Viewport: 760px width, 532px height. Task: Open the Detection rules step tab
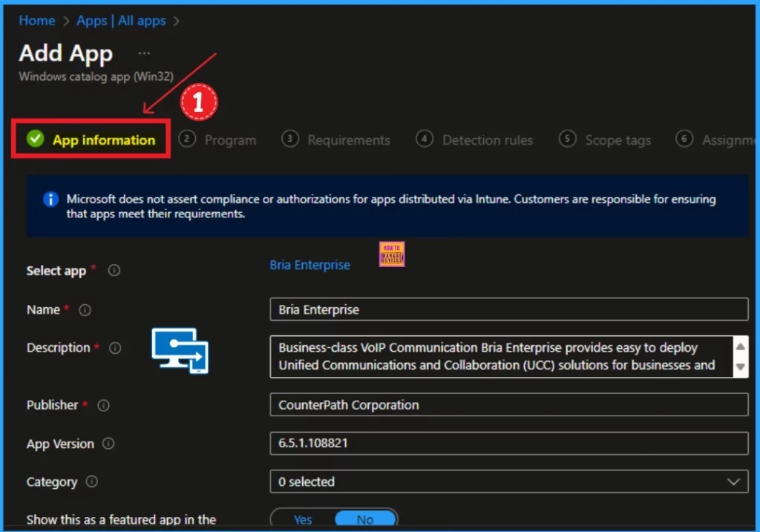click(474, 139)
